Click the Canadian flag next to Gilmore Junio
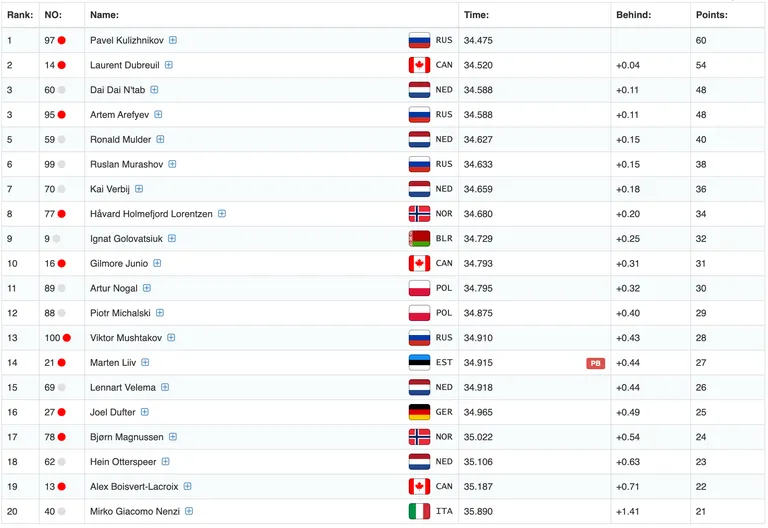768x528 pixels. click(419, 264)
